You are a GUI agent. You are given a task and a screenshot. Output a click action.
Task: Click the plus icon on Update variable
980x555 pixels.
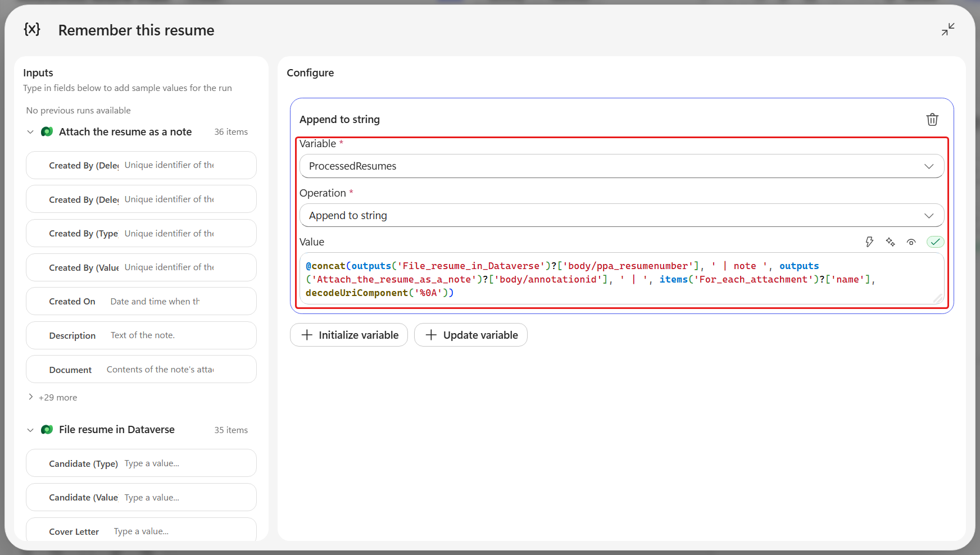click(431, 335)
